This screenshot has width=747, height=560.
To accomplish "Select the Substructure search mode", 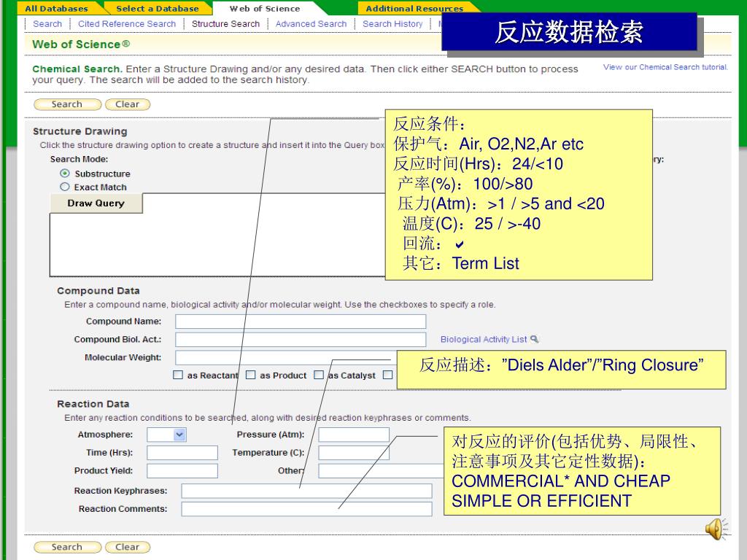I will coord(65,174).
